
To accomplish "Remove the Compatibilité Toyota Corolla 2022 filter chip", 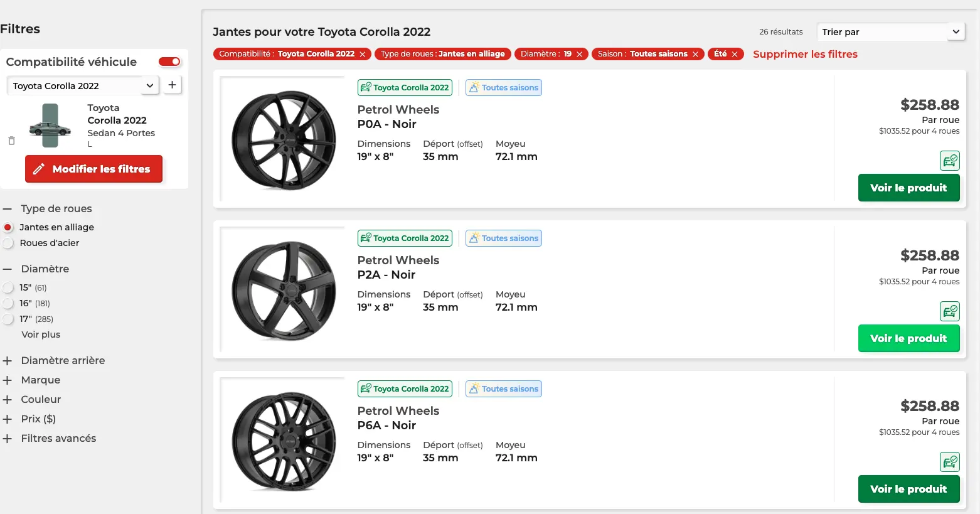I will 363,55.
